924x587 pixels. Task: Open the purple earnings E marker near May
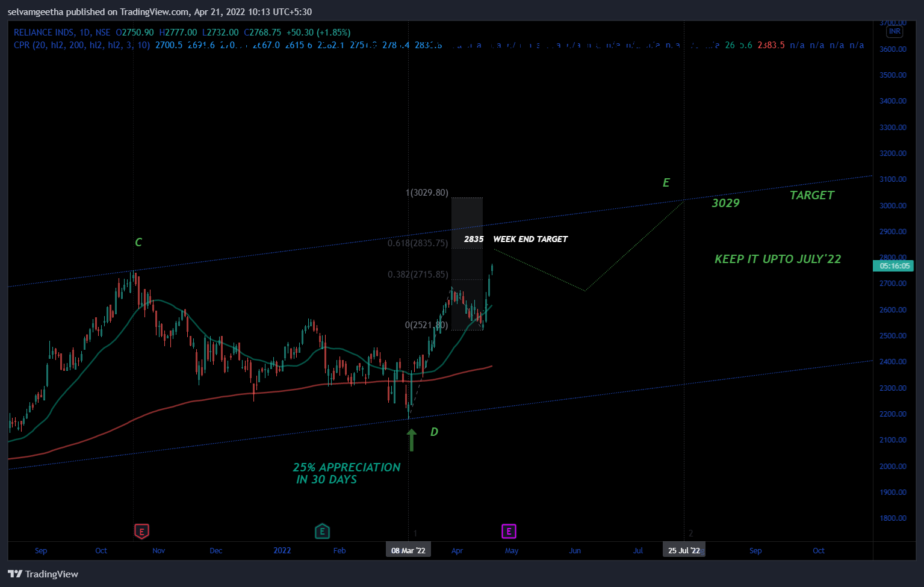click(509, 531)
